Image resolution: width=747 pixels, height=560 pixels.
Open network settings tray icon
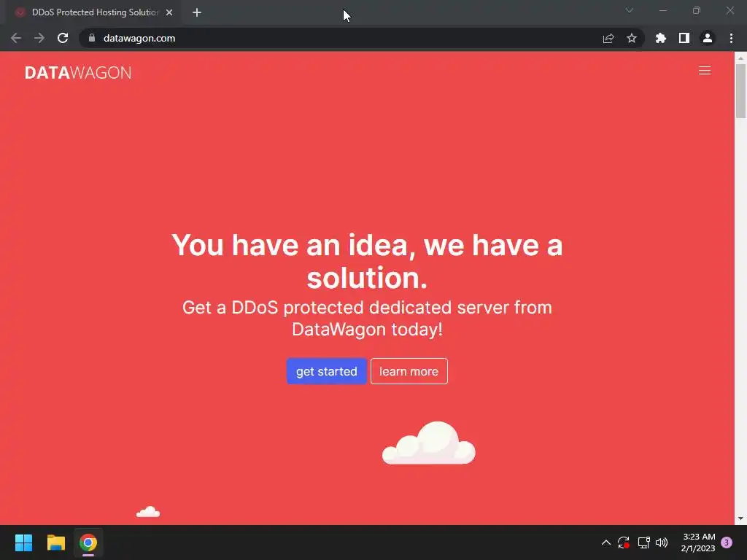coord(643,542)
